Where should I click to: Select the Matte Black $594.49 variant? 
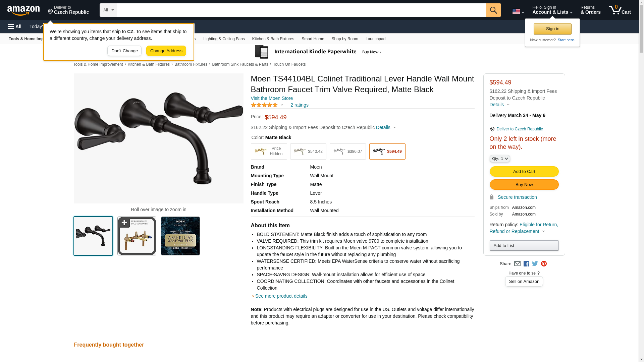pyautogui.click(x=387, y=152)
